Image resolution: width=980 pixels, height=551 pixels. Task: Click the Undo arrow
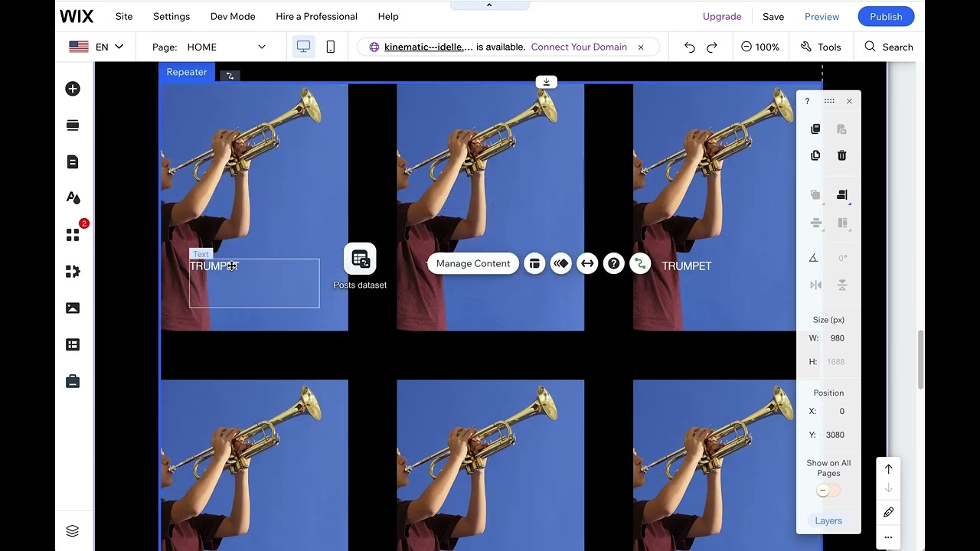[690, 47]
